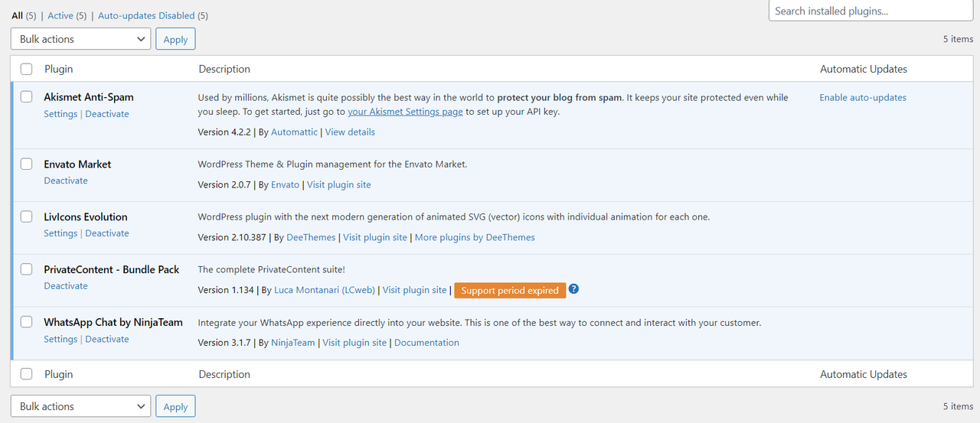
Task: Click the Version 2.0.7 text
Action: click(224, 184)
